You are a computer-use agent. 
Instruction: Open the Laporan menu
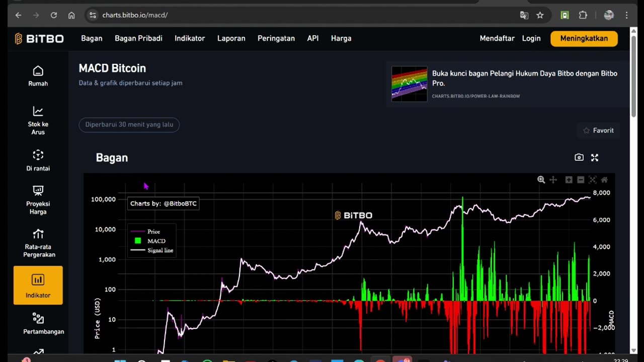point(231,38)
